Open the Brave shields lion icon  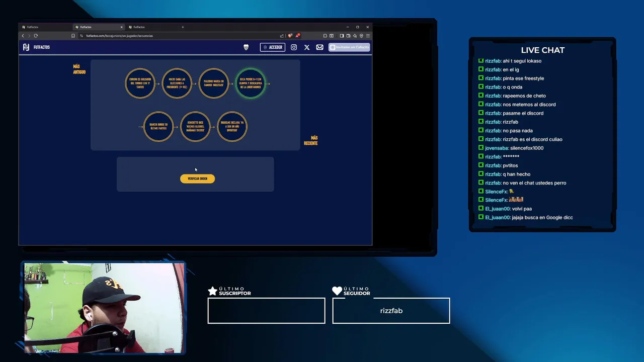(290, 36)
